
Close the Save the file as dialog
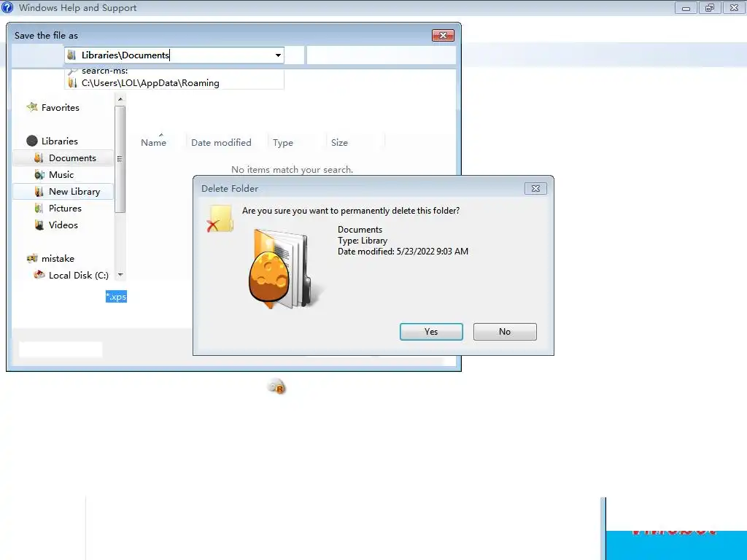click(443, 35)
